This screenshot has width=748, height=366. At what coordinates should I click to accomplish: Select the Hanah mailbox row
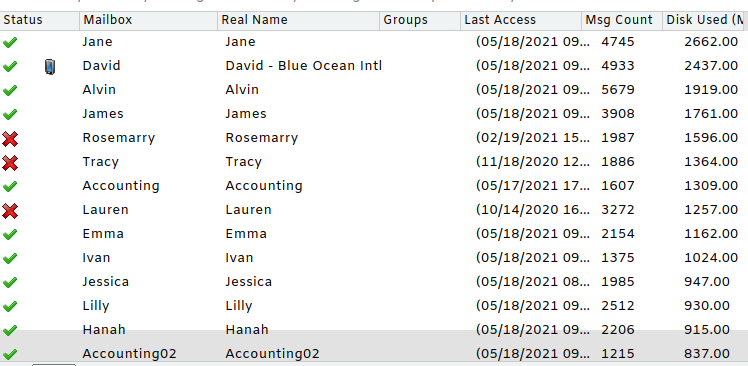pos(374,330)
